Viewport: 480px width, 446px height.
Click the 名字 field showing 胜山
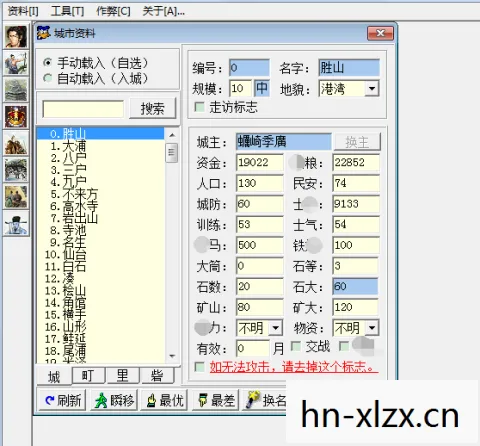click(349, 68)
